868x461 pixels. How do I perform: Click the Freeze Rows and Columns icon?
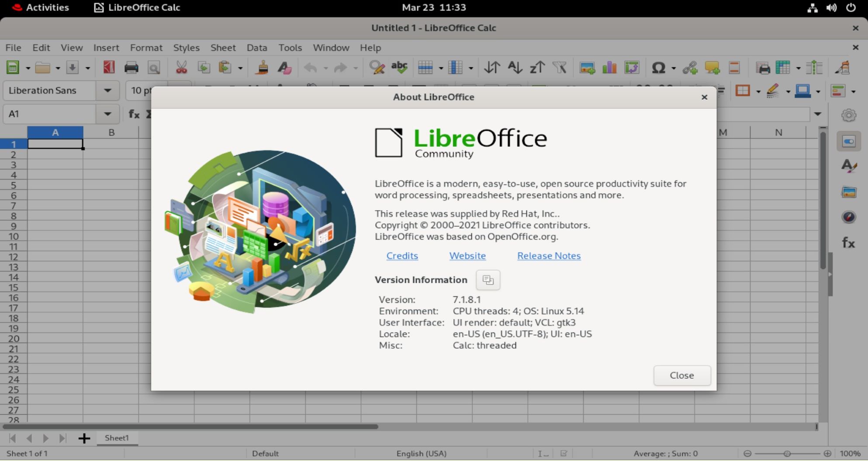click(783, 68)
